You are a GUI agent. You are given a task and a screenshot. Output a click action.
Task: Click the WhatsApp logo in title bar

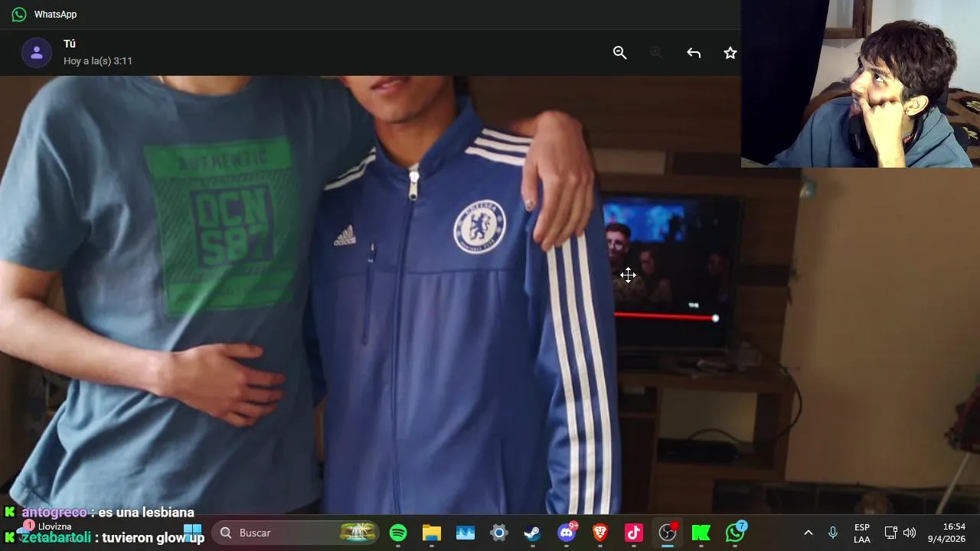(x=19, y=15)
